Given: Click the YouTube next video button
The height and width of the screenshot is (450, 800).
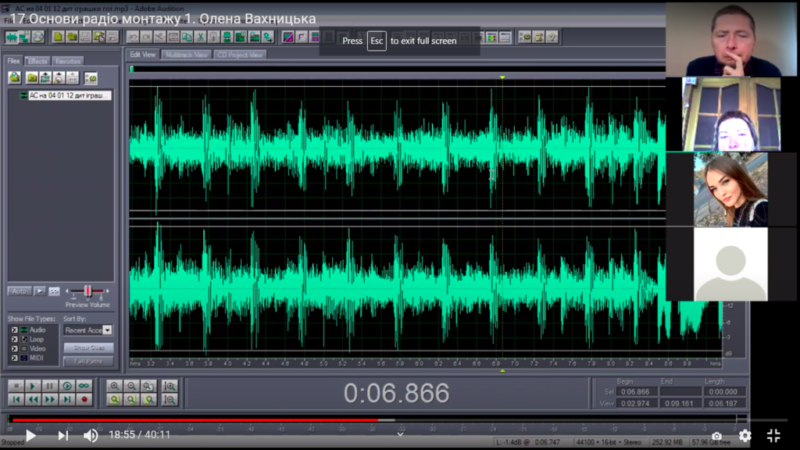Looking at the screenshot, I should pos(63,435).
